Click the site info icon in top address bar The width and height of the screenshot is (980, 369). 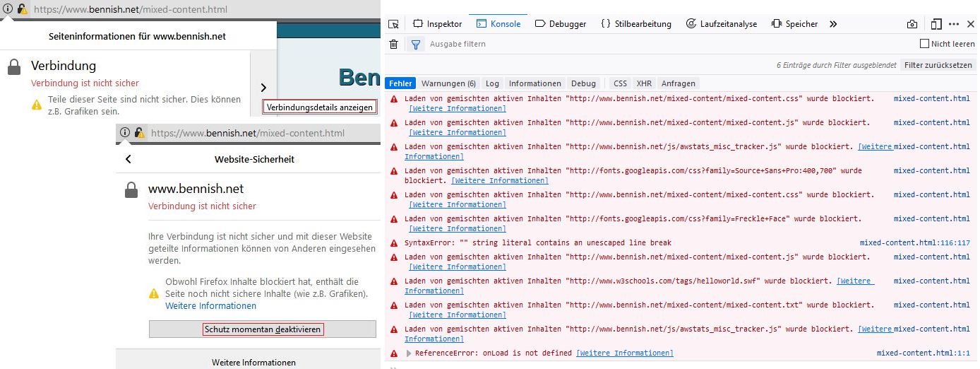tap(7, 10)
